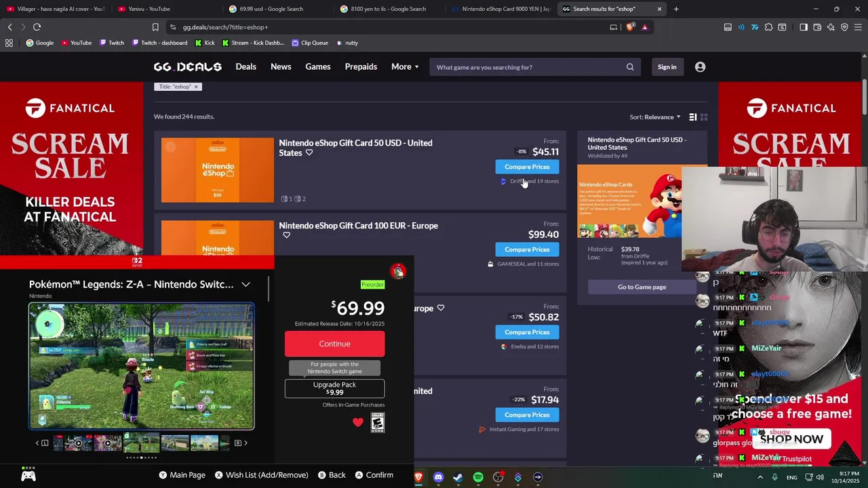Screen dimensions: 868x488
Task: Click the main Pokémon gameplay screenshot
Action: tap(141, 366)
